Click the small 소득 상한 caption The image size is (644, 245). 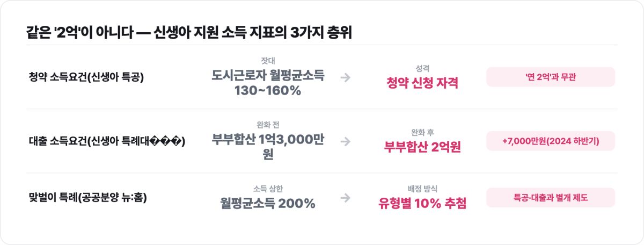268,189
